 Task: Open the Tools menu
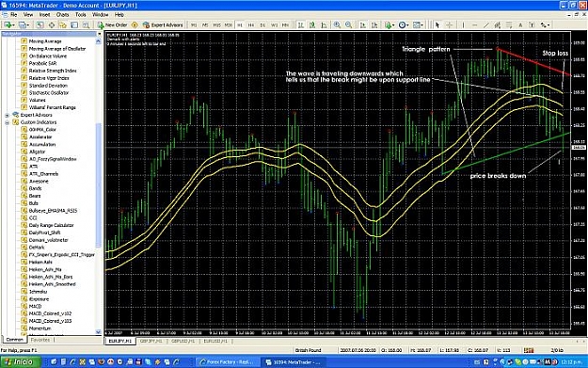point(81,15)
